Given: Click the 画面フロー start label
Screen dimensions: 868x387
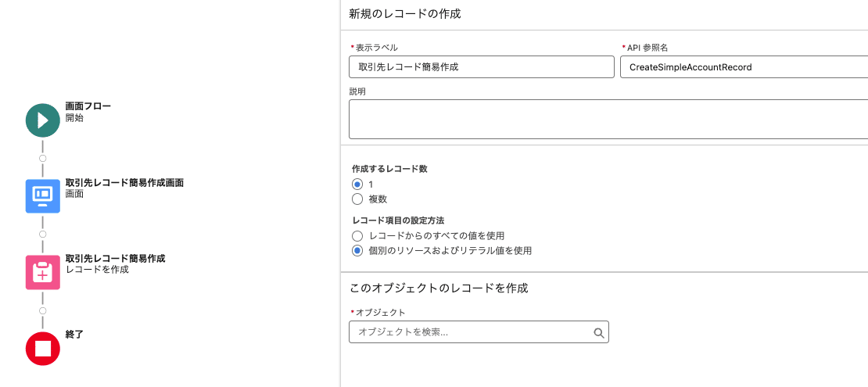Looking at the screenshot, I should [88, 106].
